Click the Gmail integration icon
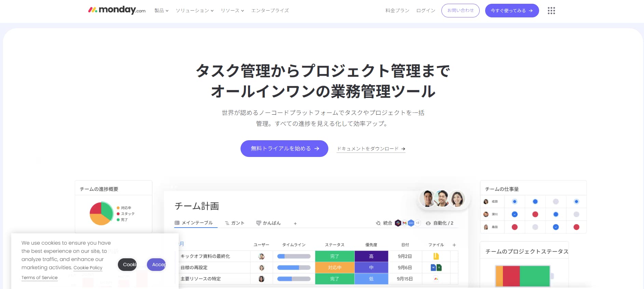644x289 pixels. (405, 223)
